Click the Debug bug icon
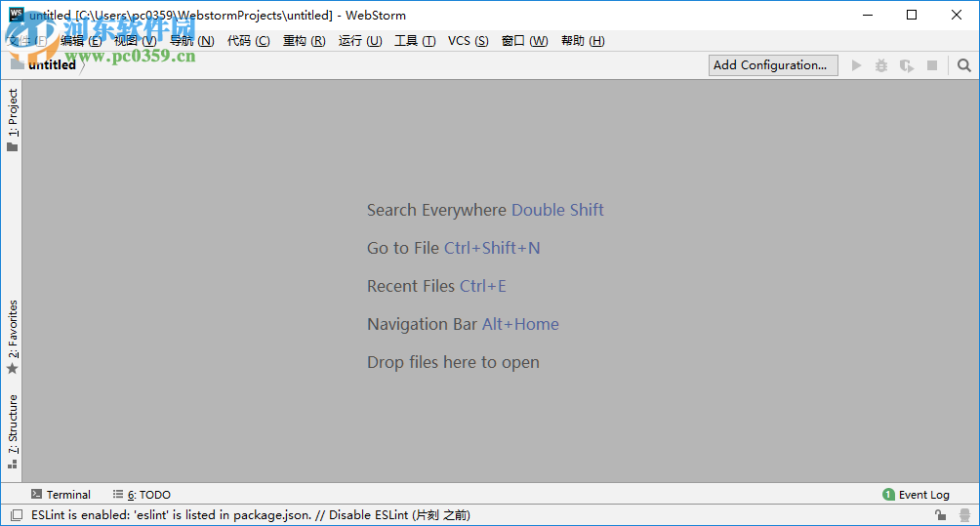 [x=881, y=65]
